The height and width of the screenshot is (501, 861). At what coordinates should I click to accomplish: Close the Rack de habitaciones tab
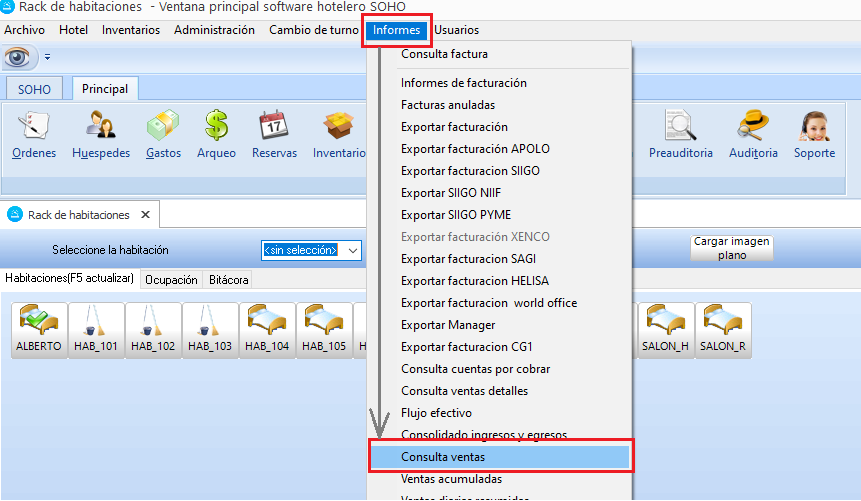145,215
